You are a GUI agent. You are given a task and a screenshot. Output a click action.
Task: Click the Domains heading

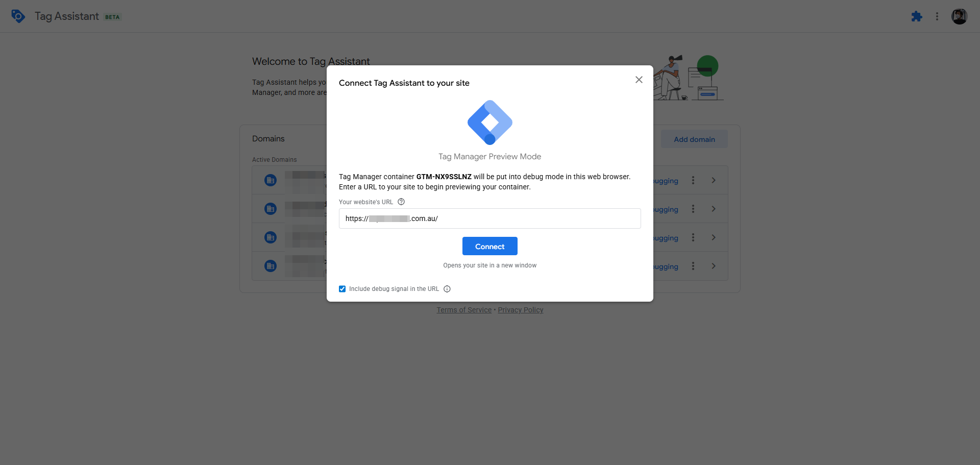click(x=268, y=139)
